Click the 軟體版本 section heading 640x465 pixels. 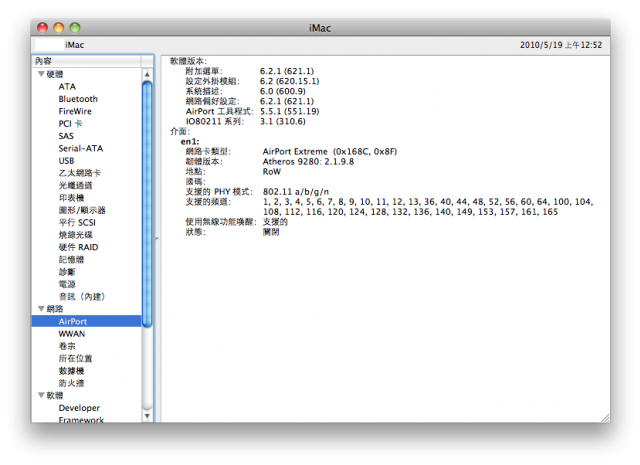coord(188,61)
